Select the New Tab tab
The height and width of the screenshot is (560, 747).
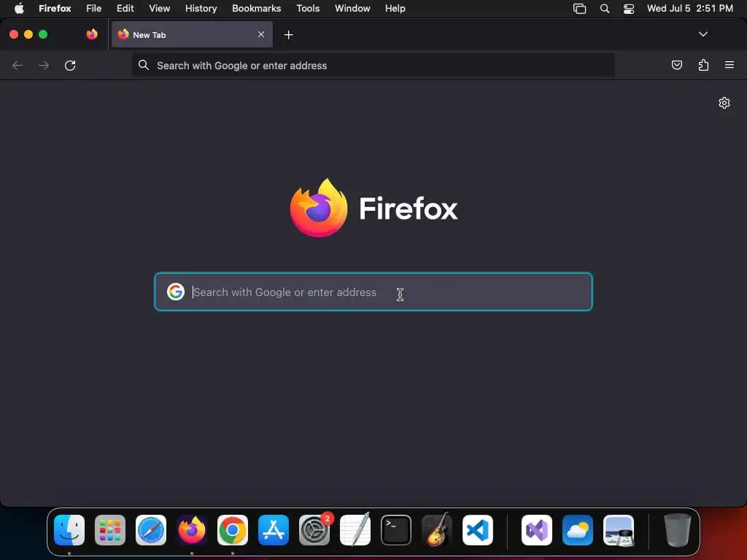pyautogui.click(x=192, y=34)
